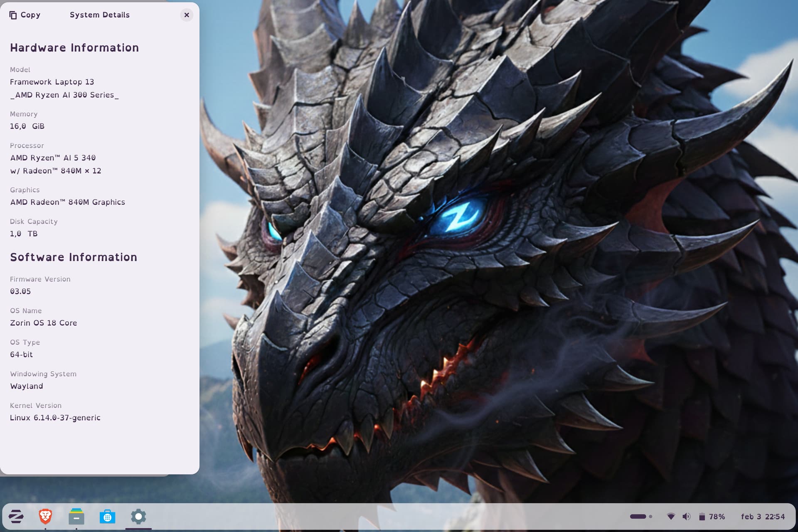Click the System Details title bar
The height and width of the screenshot is (532, 798).
[x=100, y=15]
